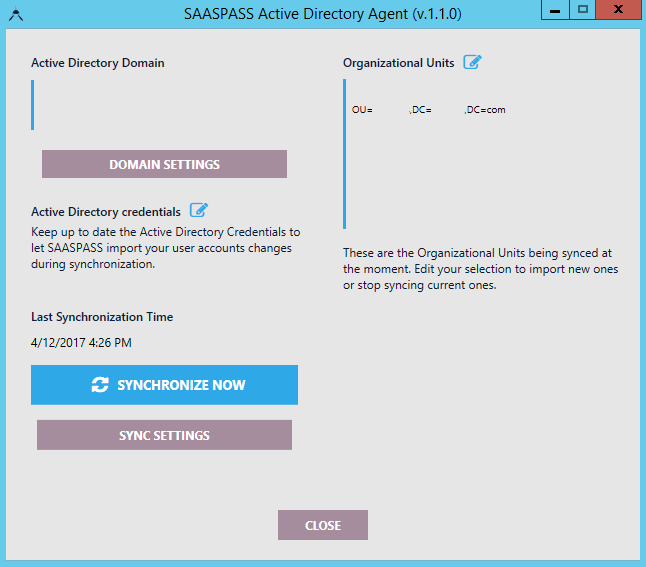Select the 4/12/2017 4:26 PM timestamp
This screenshot has width=646, height=567.
pyautogui.click(x=81, y=343)
